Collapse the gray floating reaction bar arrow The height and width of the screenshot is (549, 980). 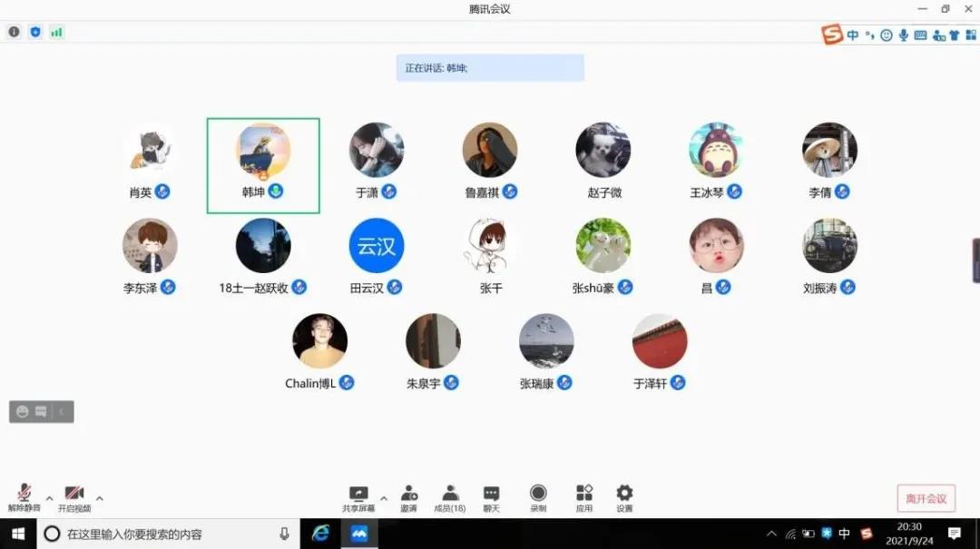tap(62, 412)
